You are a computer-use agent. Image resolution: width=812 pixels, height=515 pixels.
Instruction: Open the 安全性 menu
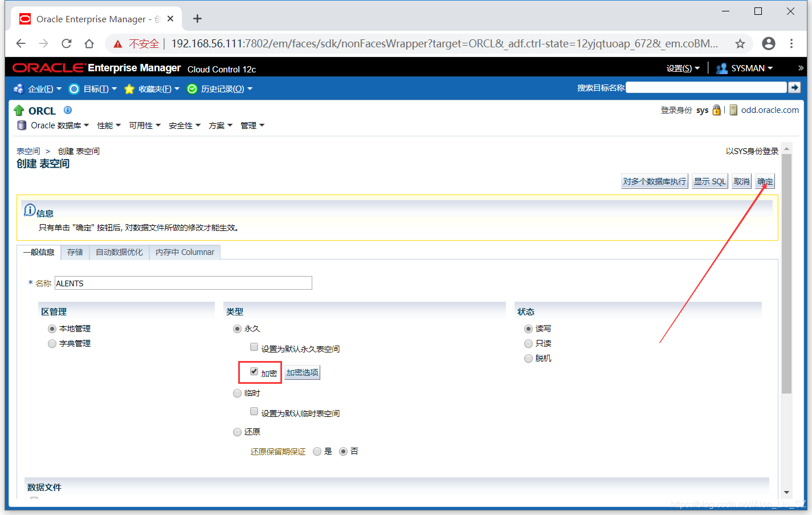(x=184, y=125)
